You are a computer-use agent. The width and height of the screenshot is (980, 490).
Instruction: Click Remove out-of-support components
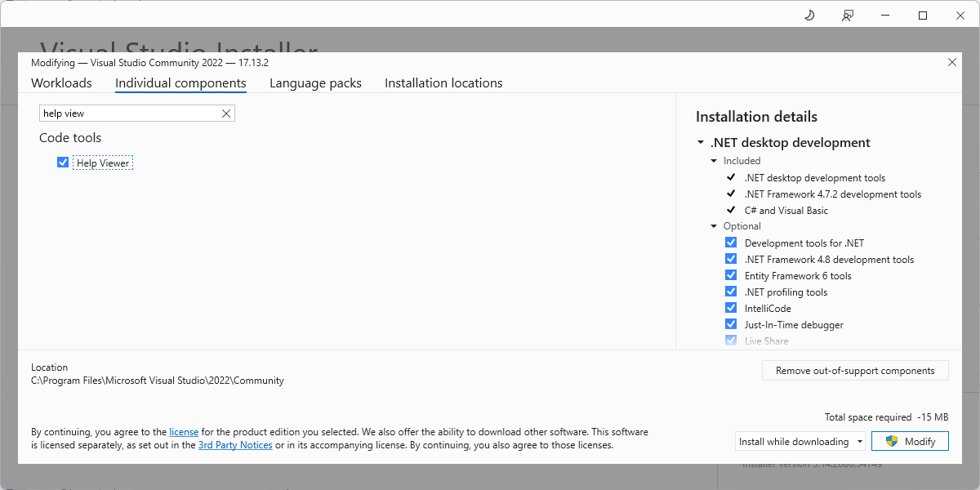pos(855,370)
